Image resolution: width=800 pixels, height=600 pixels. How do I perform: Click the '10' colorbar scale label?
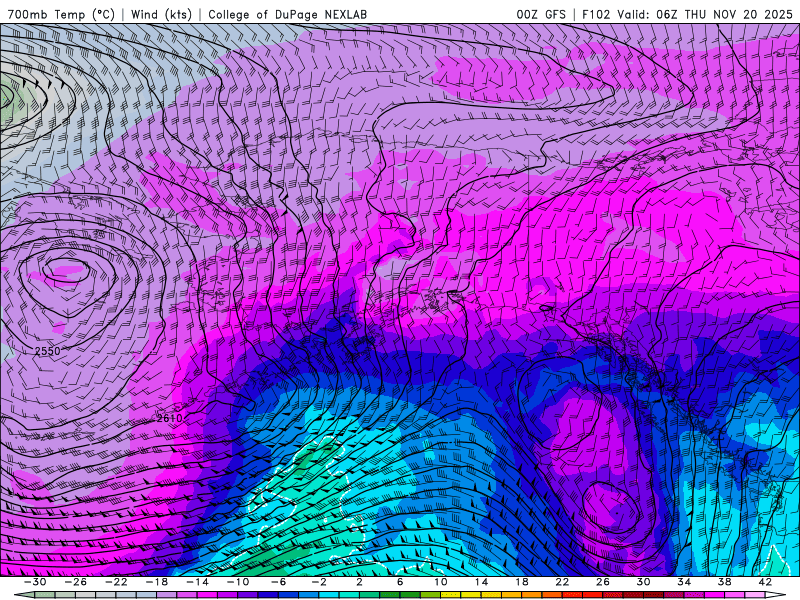point(441,582)
